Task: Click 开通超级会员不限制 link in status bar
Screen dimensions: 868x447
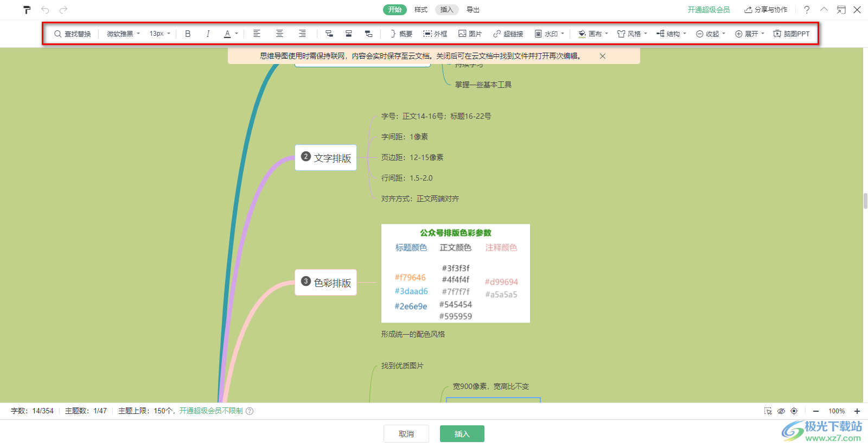Action: [x=211, y=411]
